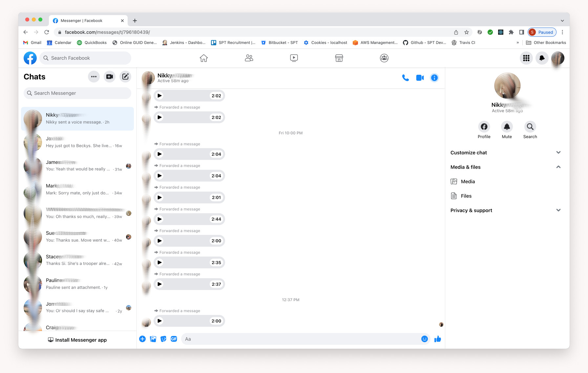588x373 pixels.
Task: Click the Facebook logo icon
Action: click(x=30, y=58)
